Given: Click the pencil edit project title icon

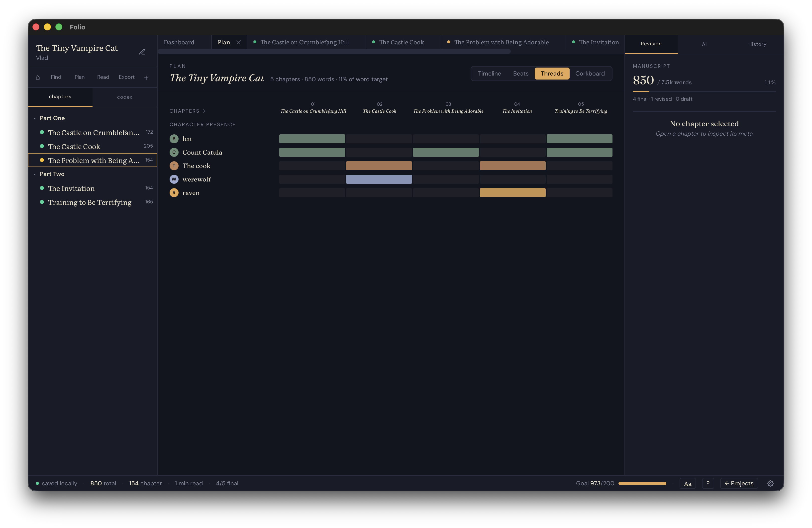Looking at the screenshot, I should click(x=142, y=52).
